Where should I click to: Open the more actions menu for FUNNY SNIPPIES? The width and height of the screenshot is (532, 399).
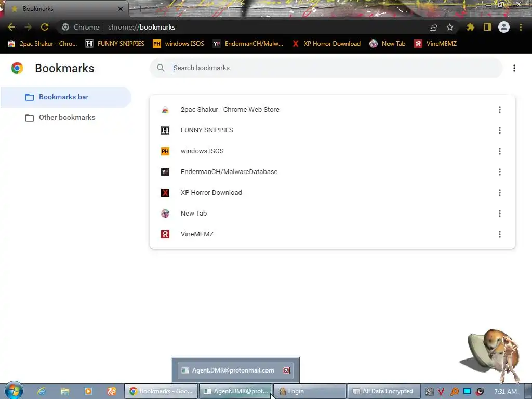click(500, 130)
